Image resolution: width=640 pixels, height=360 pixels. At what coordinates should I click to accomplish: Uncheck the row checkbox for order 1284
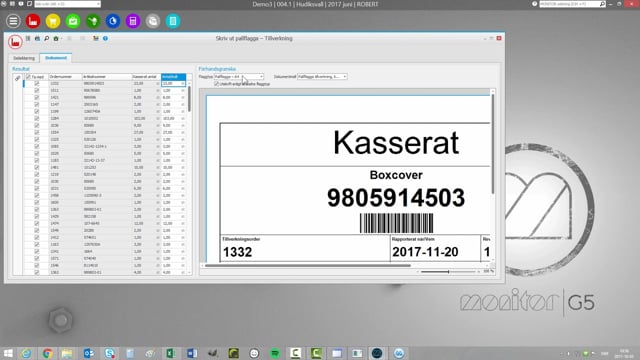[37, 118]
